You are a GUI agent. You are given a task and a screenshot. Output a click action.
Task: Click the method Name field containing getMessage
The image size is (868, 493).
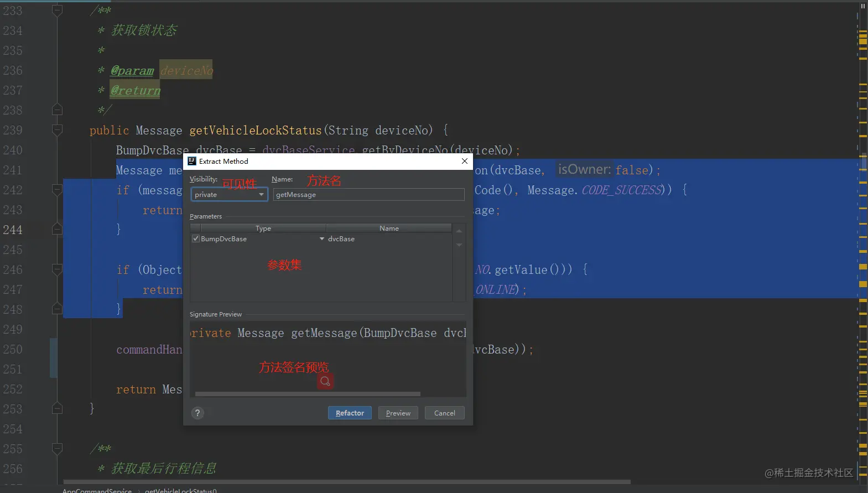click(x=368, y=194)
